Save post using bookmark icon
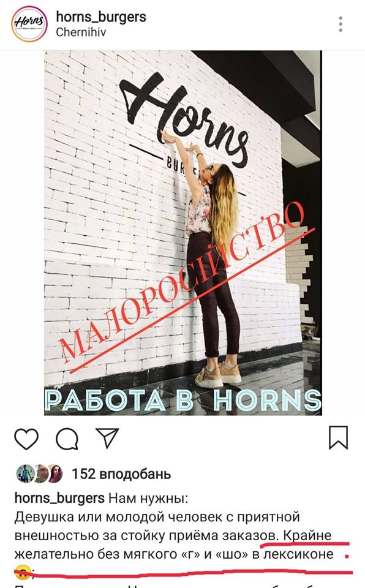The image size is (365, 588). point(339,437)
